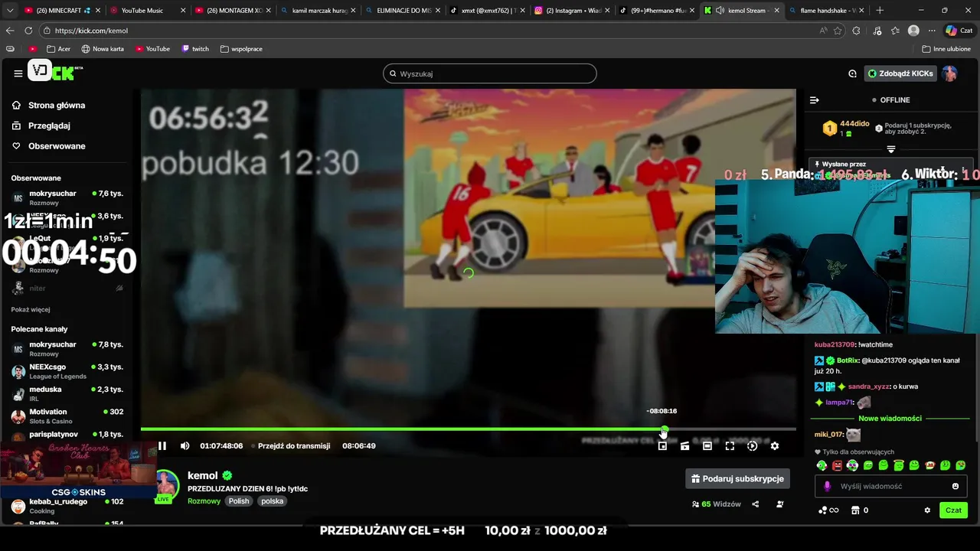Expand Pokaż więcej followed channels
Screen dimensions: 980x551
[31, 309]
